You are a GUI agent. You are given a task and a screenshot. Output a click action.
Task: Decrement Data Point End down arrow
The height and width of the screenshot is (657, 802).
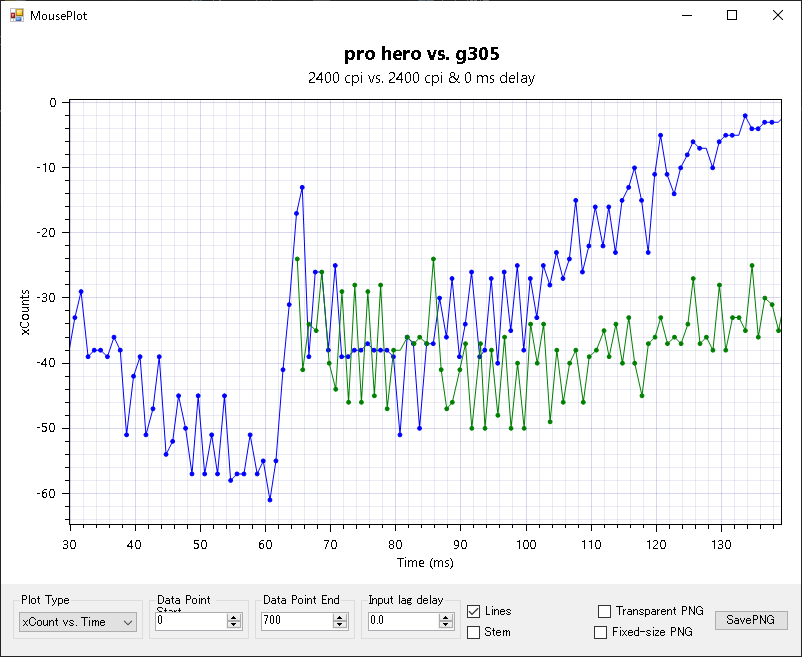click(x=340, y=625)
